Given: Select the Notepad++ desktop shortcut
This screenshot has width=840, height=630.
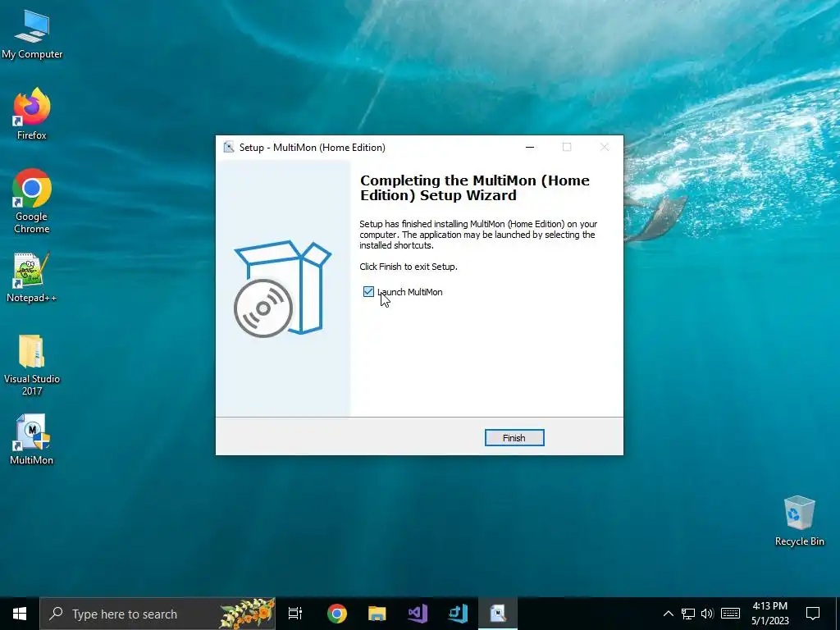Looking at the screenshot, I should tap(32, 277).
